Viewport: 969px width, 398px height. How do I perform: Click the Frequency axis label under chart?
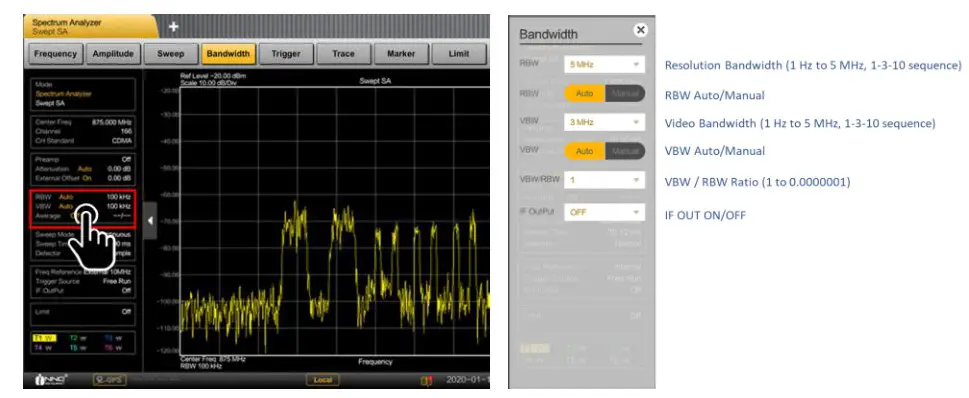(x=375, y=362)
